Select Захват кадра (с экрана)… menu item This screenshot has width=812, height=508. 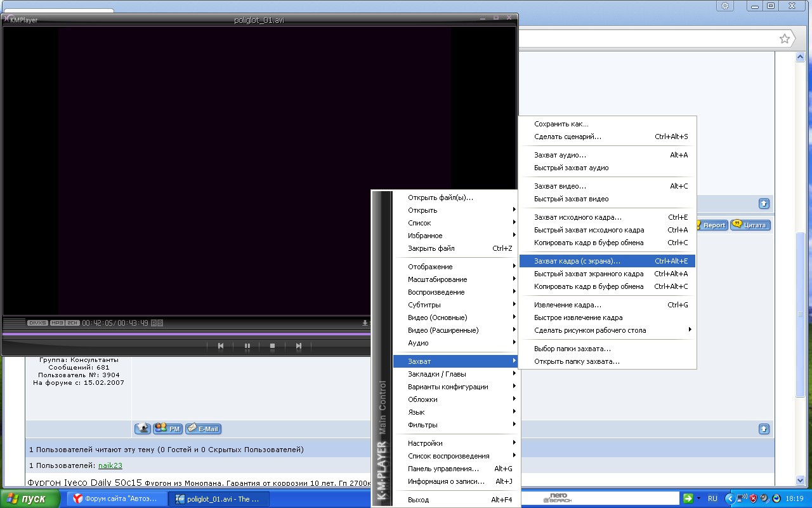[x=608, y=261]
